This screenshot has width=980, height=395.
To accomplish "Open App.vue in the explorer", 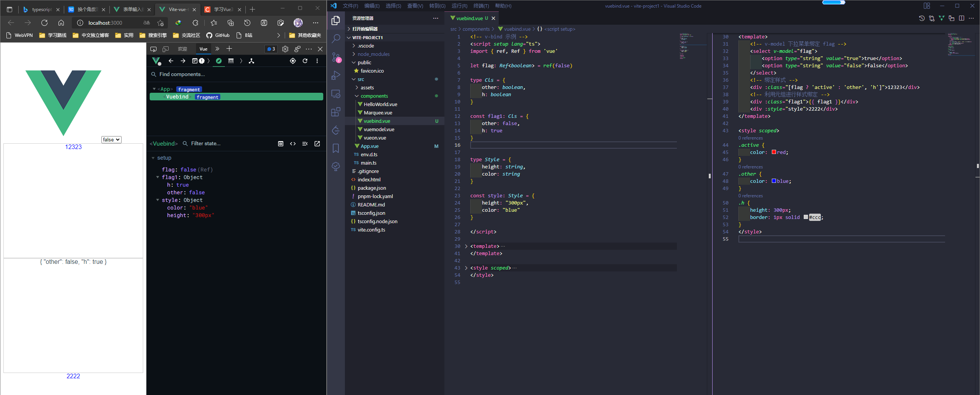I will pos(370,146).
